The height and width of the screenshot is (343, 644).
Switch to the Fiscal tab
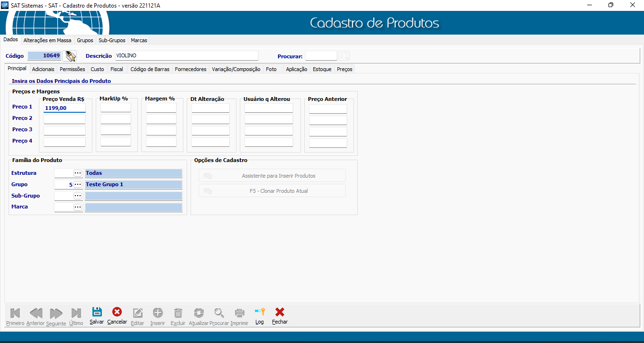click(117, 69)
